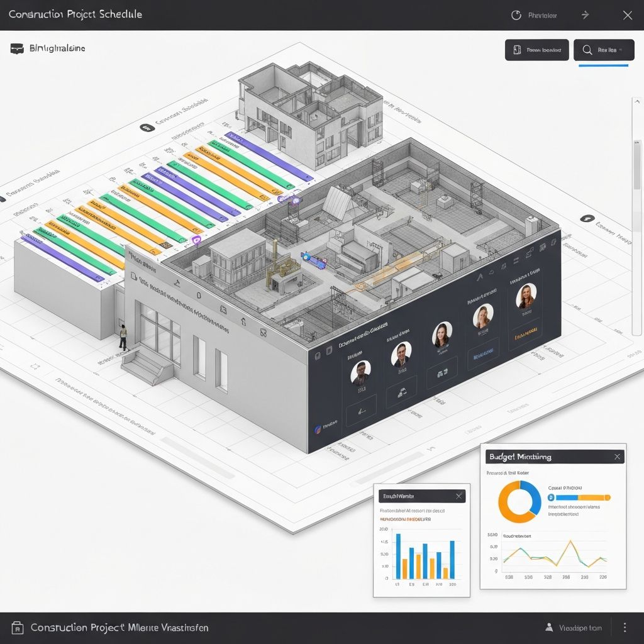Select the far-right team member avatar
This screenshot has width=644, height=644.
pyautogui.click(x=526, y=296)
